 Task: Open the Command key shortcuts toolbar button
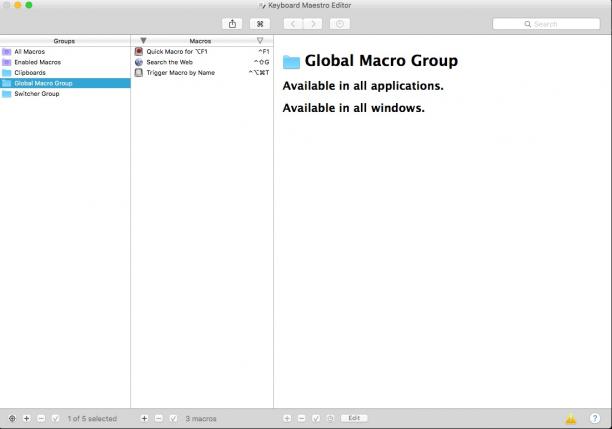[x=260, y=24]
